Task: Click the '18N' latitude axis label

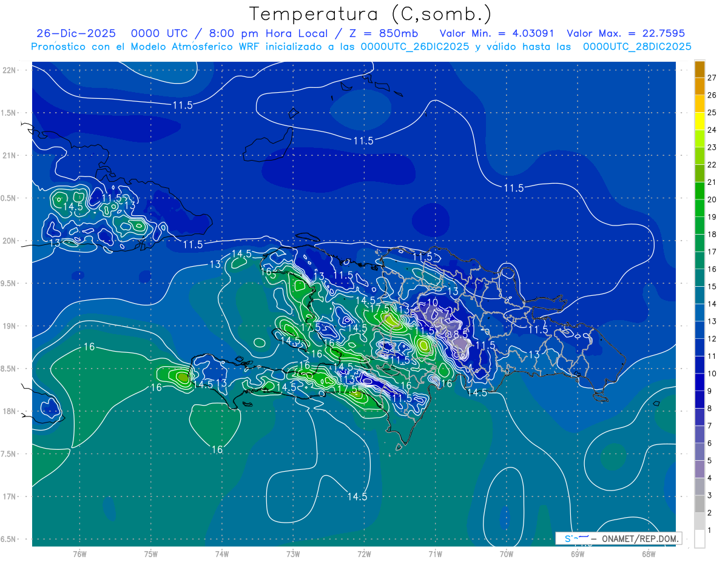Action: click(x=10, y=411)
